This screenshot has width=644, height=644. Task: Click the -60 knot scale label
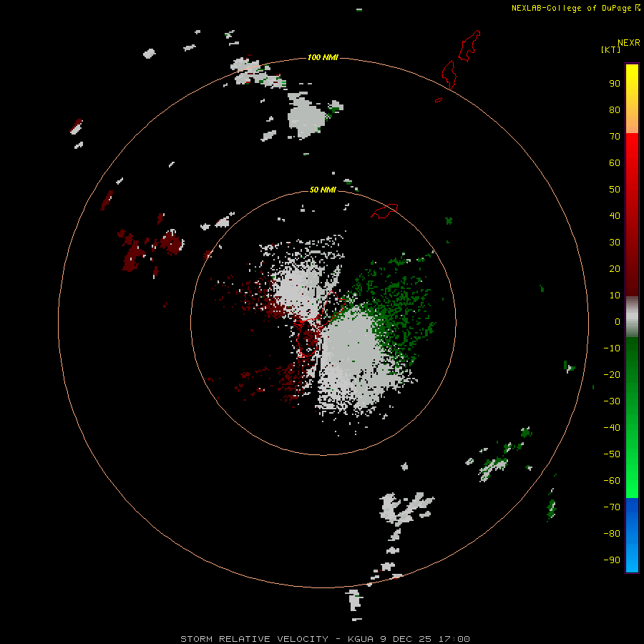[x=612, y=481]
